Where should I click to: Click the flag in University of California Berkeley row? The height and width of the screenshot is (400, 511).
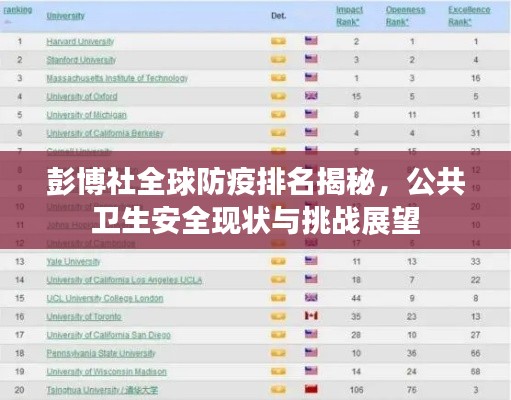(x=311, y=132)
